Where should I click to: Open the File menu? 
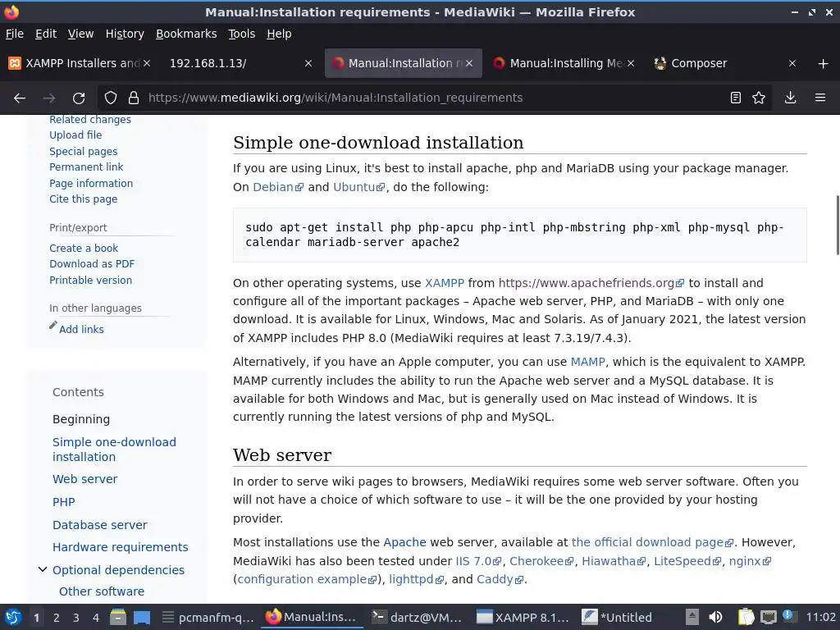15,34
